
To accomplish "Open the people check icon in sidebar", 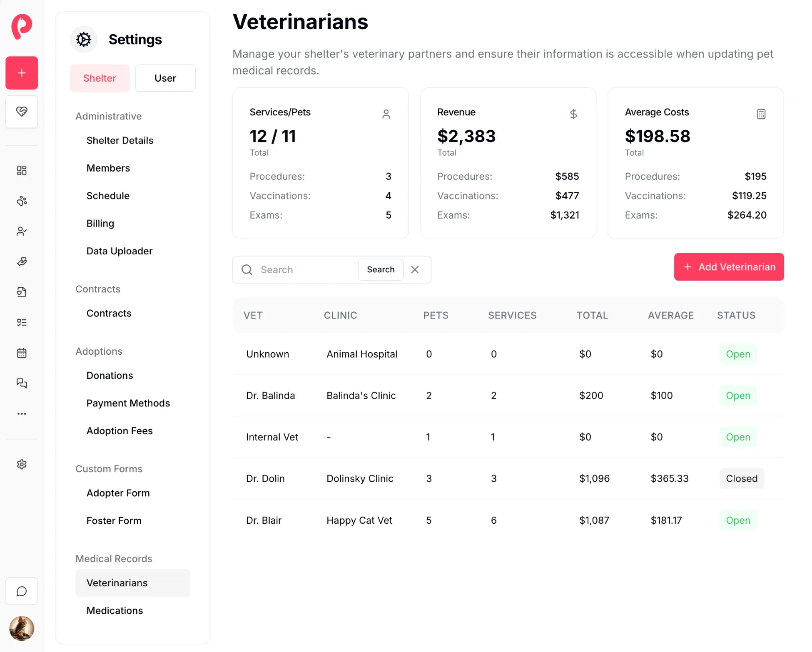I will pos(22,231).
